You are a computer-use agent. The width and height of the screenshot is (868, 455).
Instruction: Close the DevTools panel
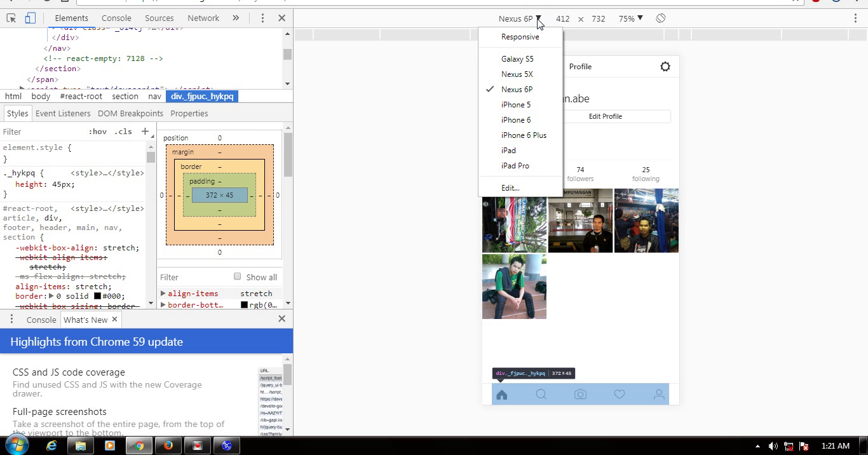(281, 18)
